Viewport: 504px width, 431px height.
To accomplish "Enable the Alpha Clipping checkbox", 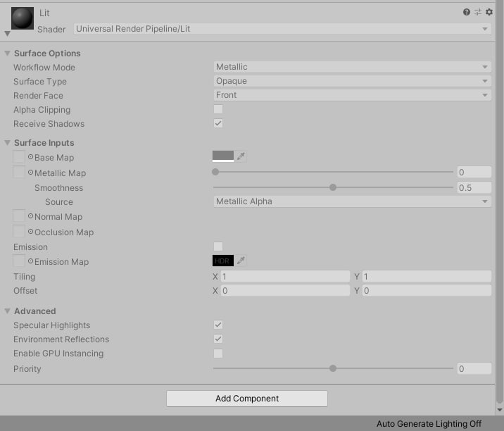I will pyautogui.click(x=218, y=109).
